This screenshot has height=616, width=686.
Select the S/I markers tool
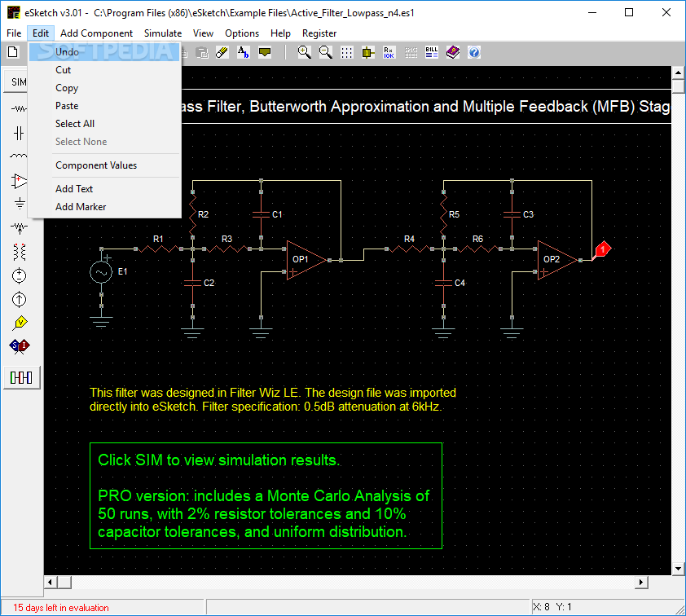(x=20, y=346)
